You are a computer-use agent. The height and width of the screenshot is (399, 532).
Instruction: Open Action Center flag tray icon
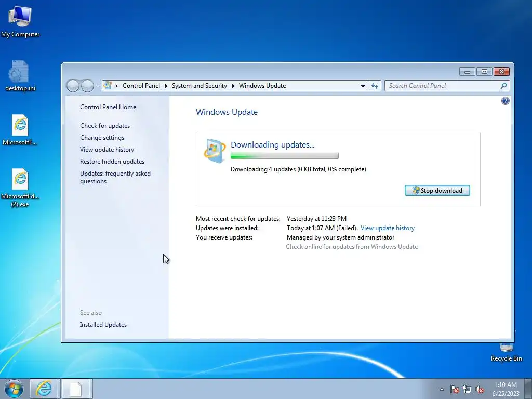point(455,389)
